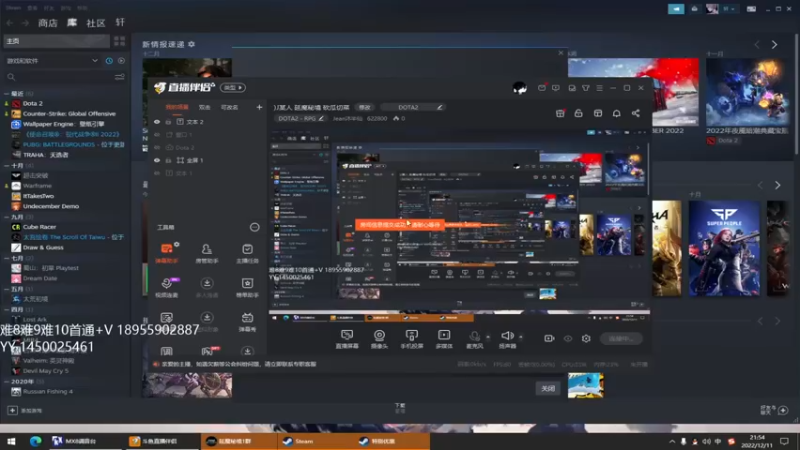Toggle lock on 文本 2 source
This screenshot has width=800, height=450.
[x=168, y=122]
